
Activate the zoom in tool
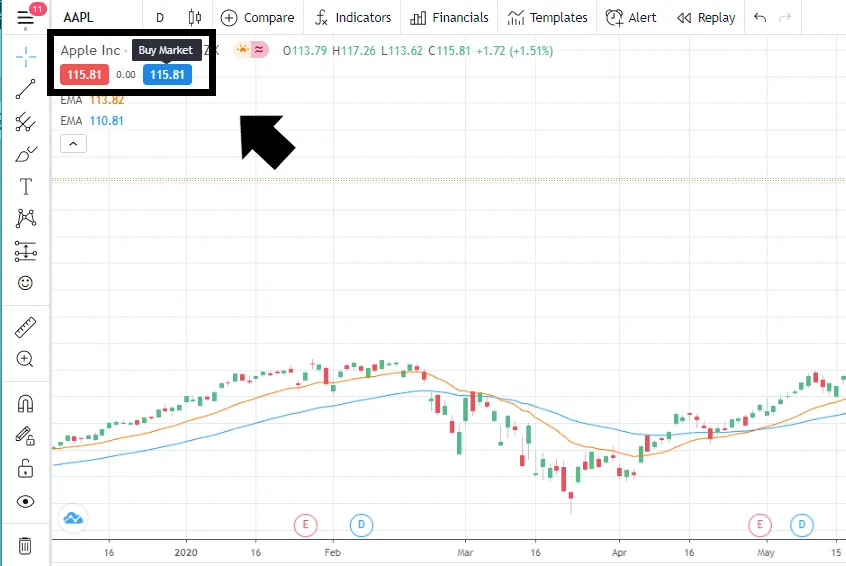tap(25, 359)
